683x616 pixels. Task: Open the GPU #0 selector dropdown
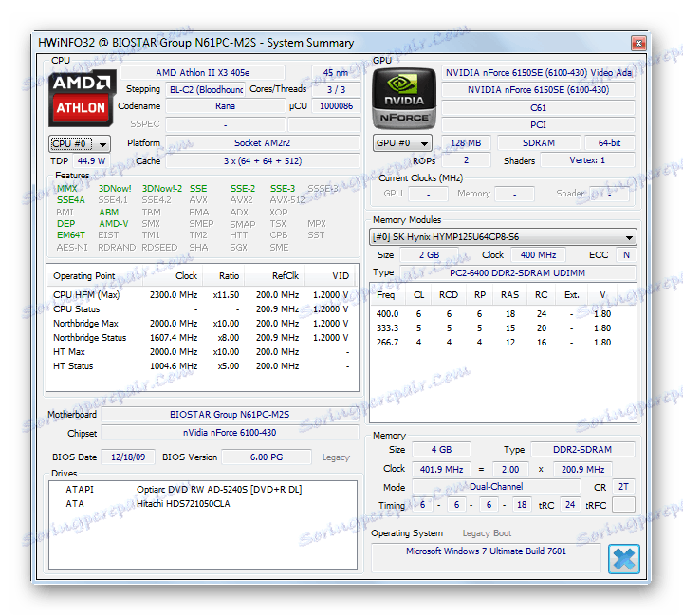402,143
